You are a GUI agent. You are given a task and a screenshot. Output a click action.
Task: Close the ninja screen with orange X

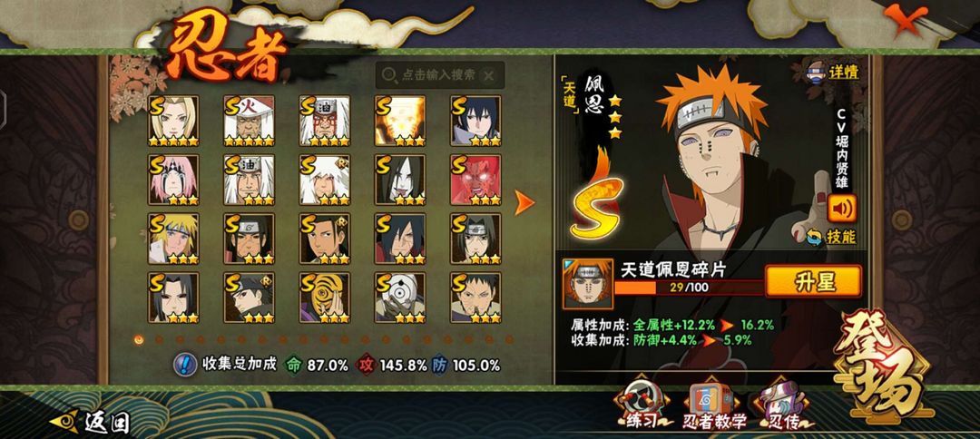pos(901,19)
